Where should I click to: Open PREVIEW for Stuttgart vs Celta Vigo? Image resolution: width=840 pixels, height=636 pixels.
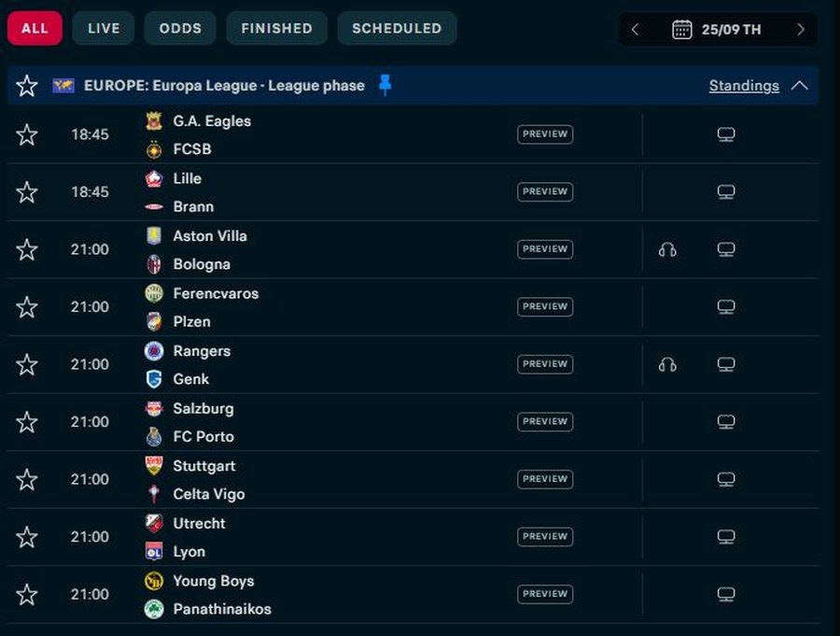(545, 479)
